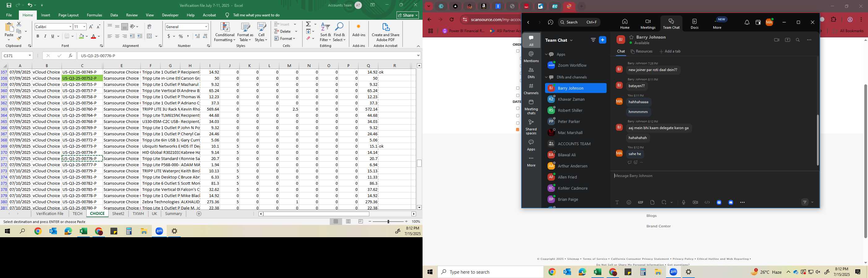Viewport: 868px width, 278px height.
Task: Open the Meetings tab in Zoom
Action: tap(648, 24)
